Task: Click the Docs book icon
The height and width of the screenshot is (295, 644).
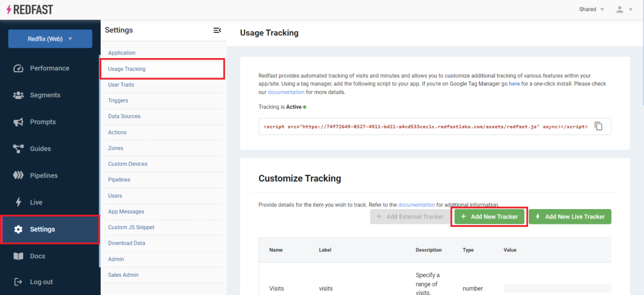Action: tap(18, 256)
